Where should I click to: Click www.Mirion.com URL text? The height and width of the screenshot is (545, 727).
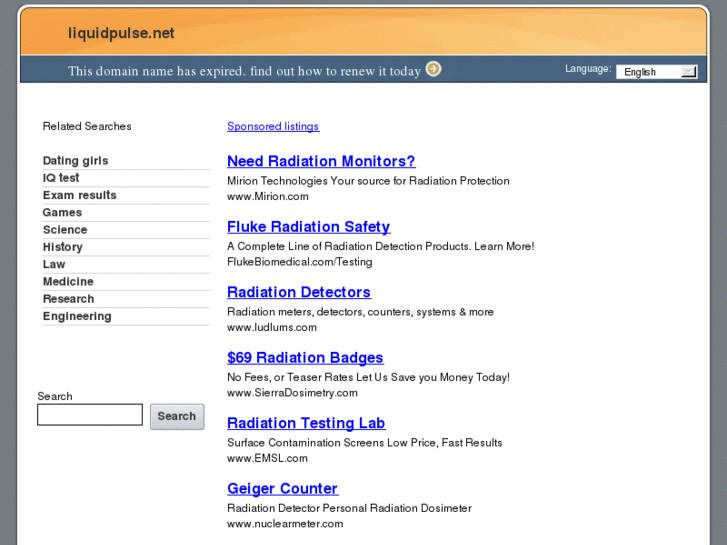(268, 196)
